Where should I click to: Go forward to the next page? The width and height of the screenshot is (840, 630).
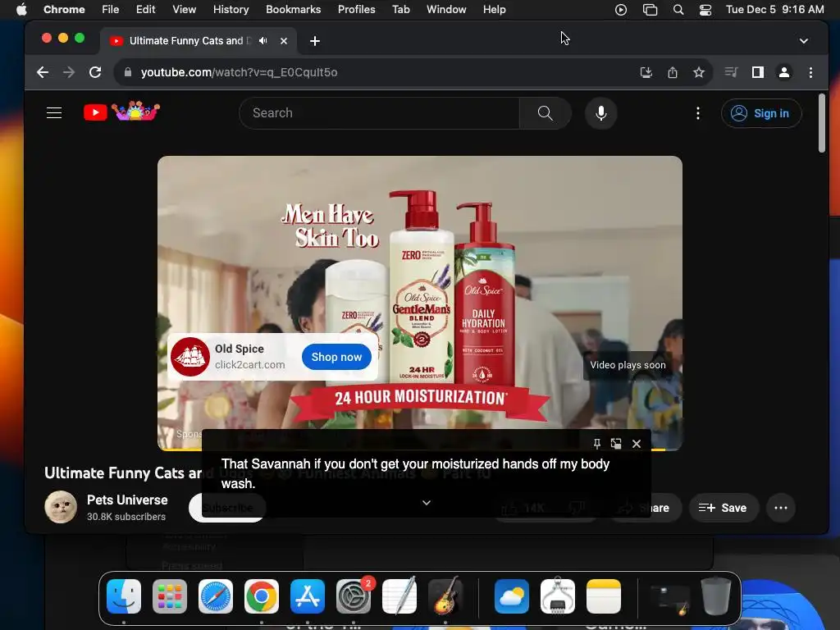69,72
